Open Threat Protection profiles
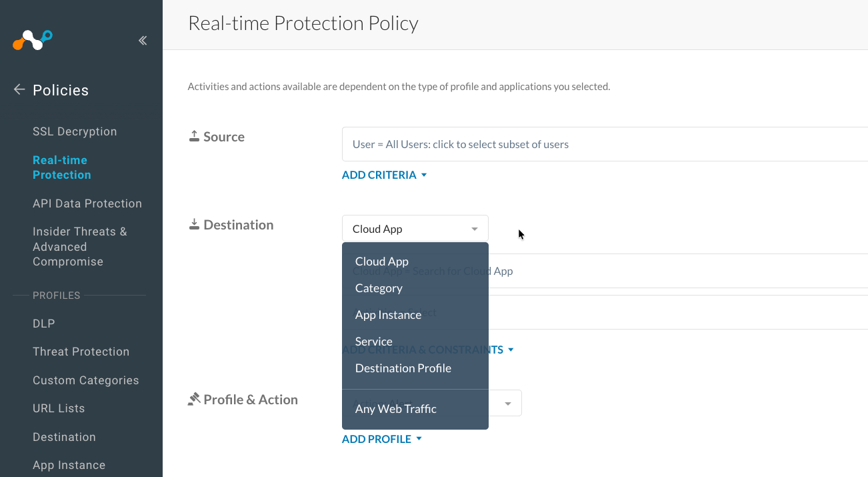The width and height of the screenshot is (868, 477). [81, 352]
